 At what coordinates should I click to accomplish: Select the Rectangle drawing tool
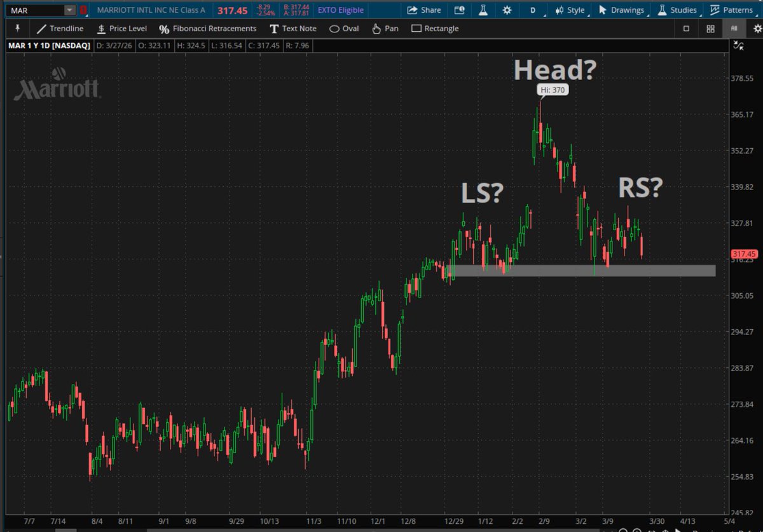tap(435, 29)
